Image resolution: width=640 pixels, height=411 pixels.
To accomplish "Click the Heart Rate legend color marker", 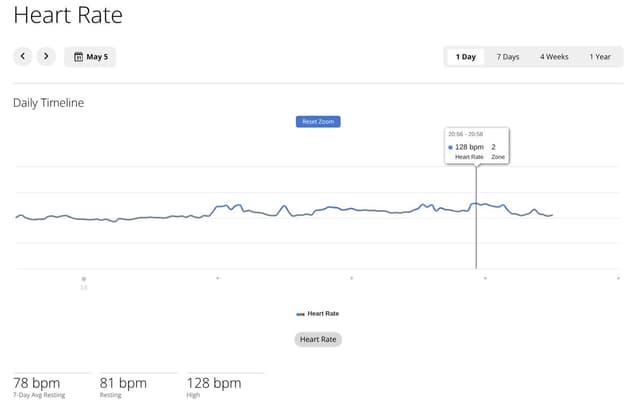I will click(x=300, y=314).
